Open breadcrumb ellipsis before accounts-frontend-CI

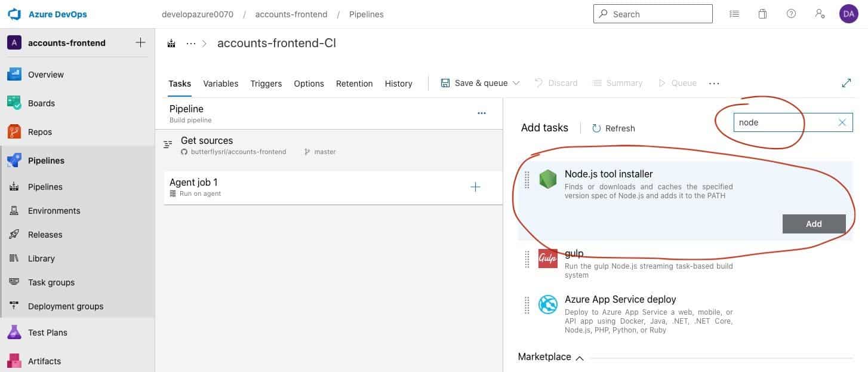(191, 43)
